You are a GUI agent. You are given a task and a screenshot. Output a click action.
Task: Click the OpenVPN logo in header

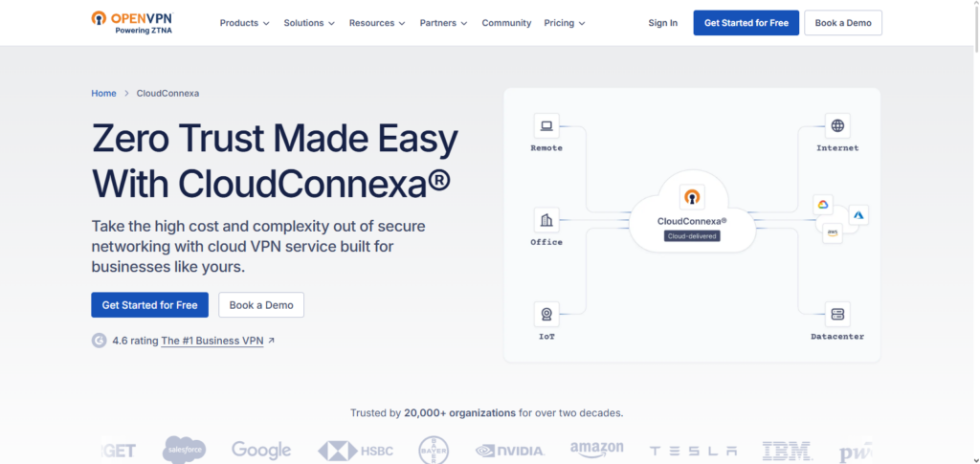[132, 22]
